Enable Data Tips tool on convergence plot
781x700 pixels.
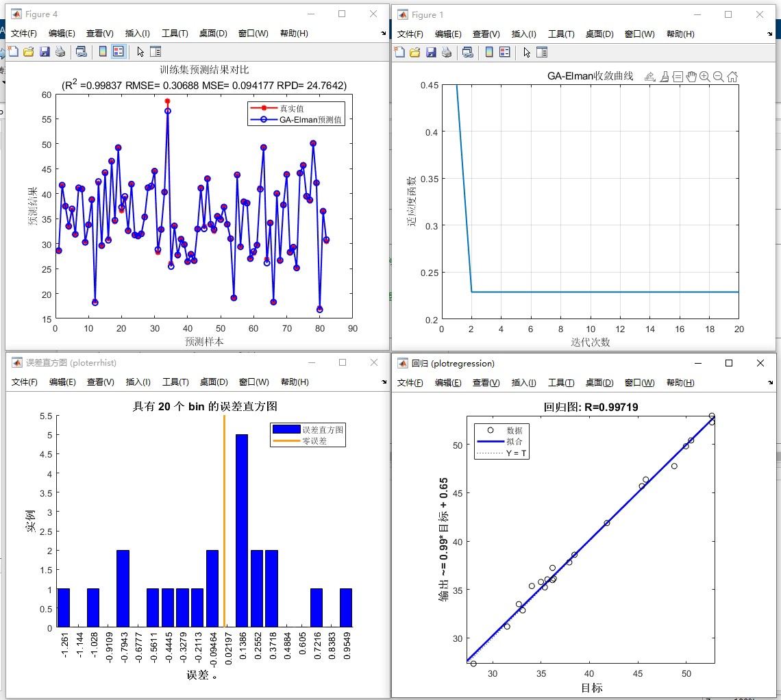tap(678, 77)
